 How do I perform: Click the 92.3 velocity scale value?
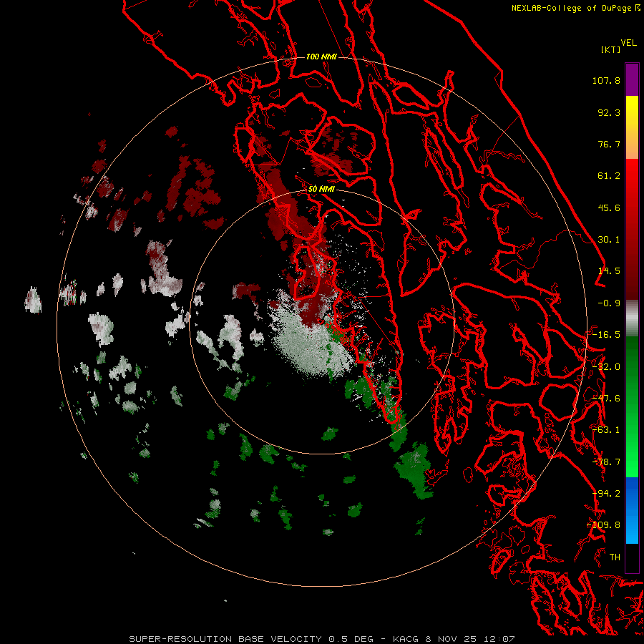coord(609,112)
